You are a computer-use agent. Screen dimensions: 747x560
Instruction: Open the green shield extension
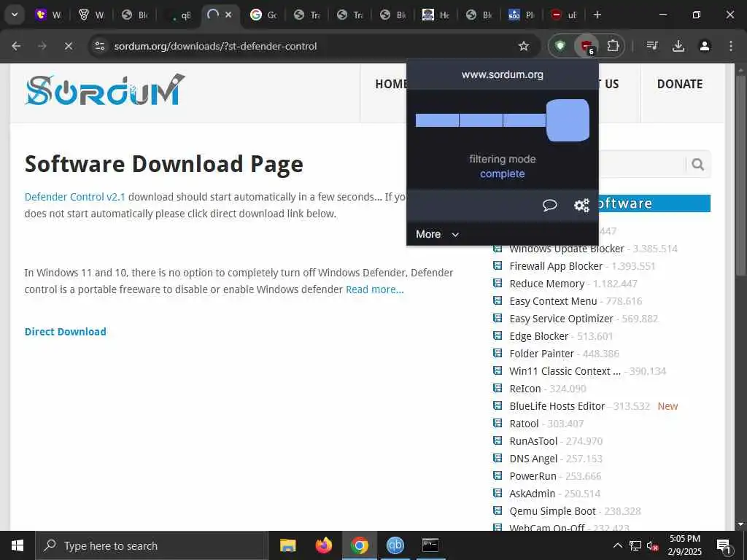pyautogui.click(x=561, y=46)
